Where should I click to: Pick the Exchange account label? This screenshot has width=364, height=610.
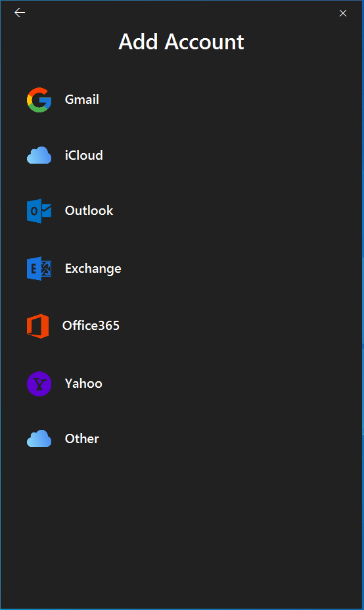coord(93,269)
